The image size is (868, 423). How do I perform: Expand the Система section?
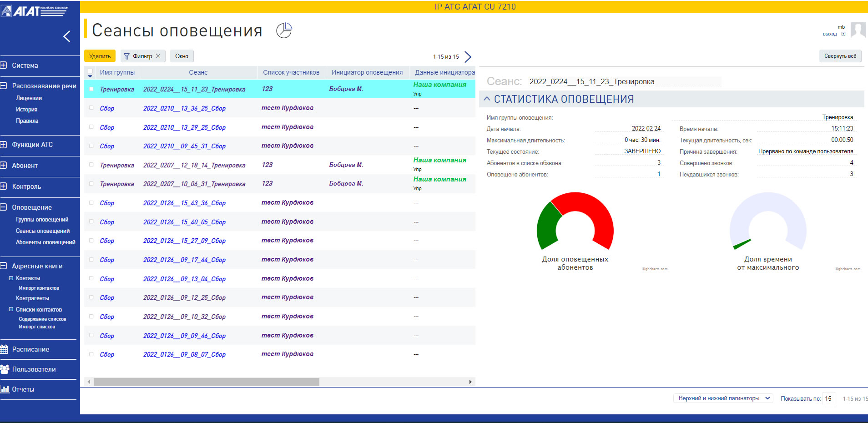[x=3, y=65]
